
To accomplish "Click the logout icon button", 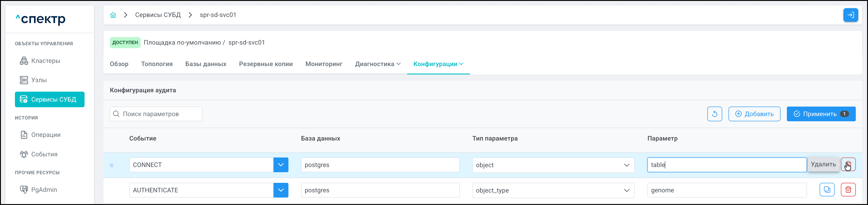I will click(850, 15).
